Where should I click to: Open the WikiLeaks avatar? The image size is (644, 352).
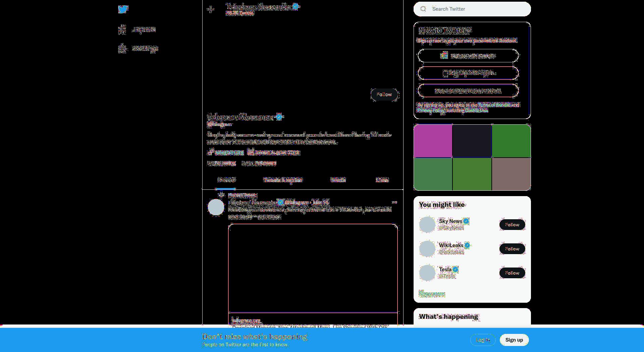coord(427,249)
